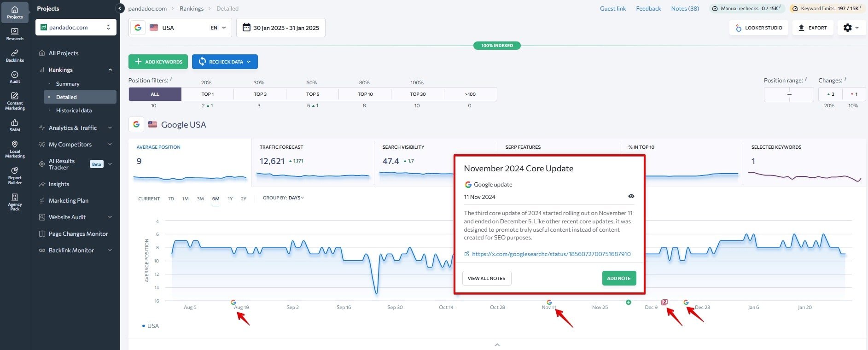Image resolution: width=868 pixels, height=350 pixels.
Task: Select the Average Position metric card
Action: point(190,162)
